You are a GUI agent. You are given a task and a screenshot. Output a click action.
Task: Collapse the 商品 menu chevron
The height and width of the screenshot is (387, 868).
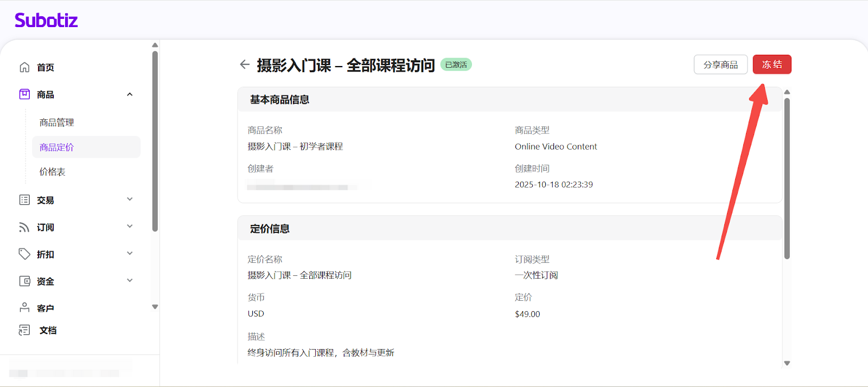coord(130,94)
